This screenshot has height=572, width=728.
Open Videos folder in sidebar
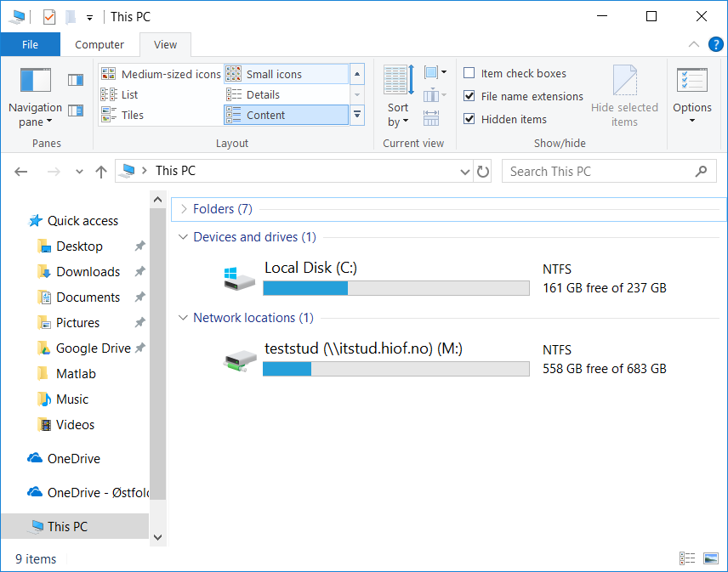(x=75, y=425)
